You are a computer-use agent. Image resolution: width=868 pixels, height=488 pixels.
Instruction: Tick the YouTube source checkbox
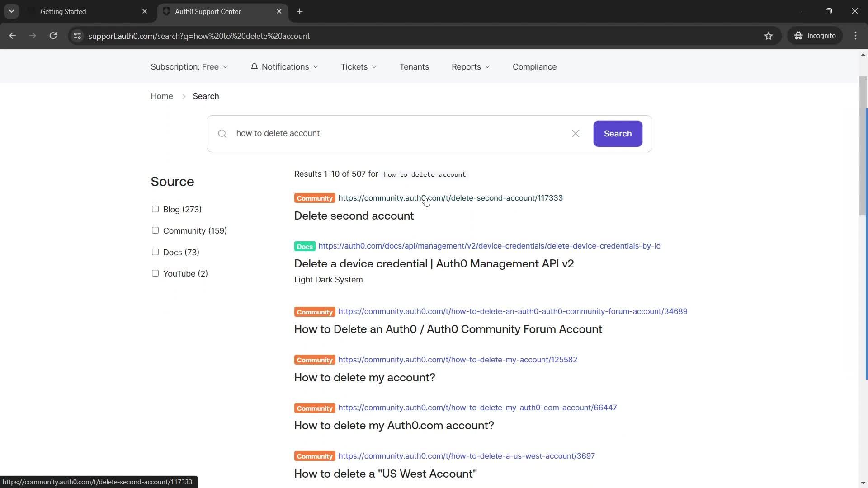point(155,273)
